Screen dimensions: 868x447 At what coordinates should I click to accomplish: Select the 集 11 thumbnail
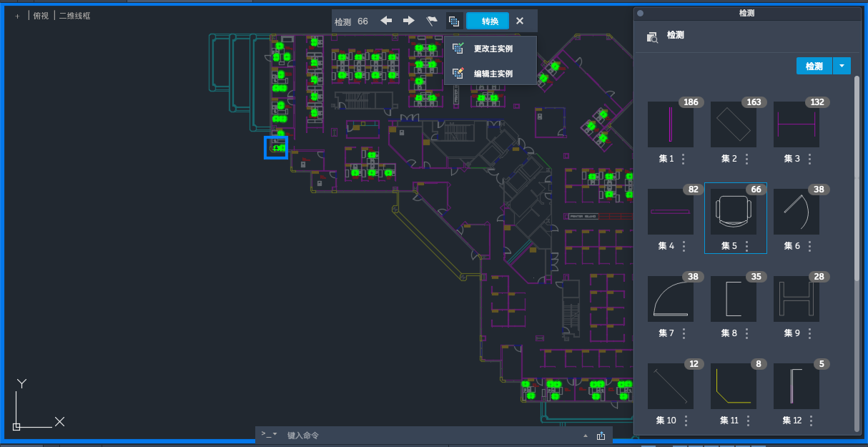[734, 386]
